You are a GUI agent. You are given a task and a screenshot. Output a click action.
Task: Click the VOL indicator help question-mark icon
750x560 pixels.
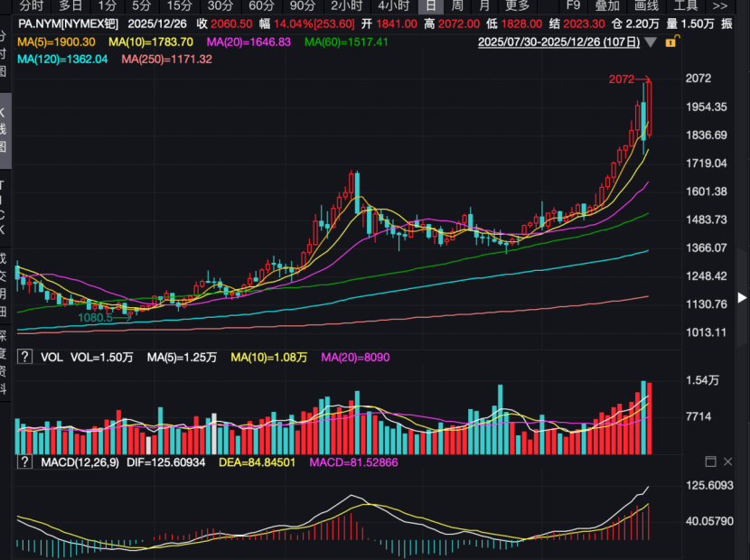click(24, 358)
